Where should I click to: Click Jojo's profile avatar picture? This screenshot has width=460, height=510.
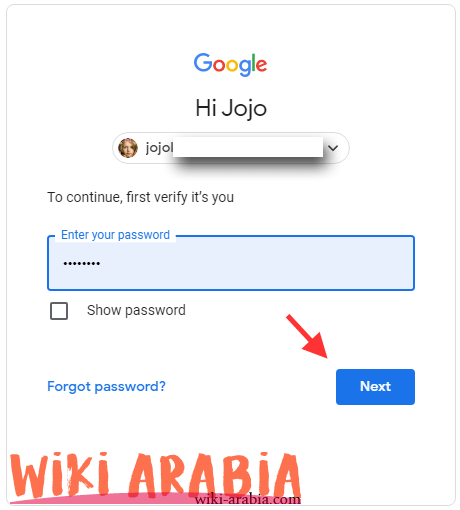coord(128,148)
